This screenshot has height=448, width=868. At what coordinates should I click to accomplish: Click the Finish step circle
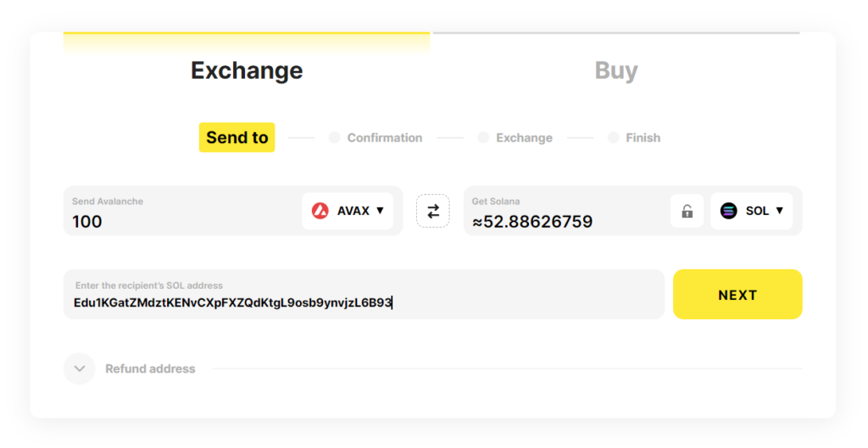point(614,137)
